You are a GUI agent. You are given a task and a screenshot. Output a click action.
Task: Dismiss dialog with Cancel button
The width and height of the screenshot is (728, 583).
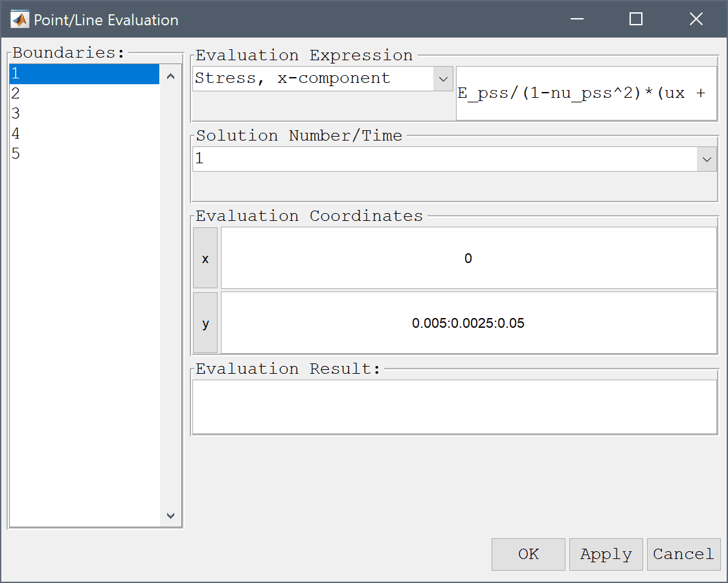(683, 554)
